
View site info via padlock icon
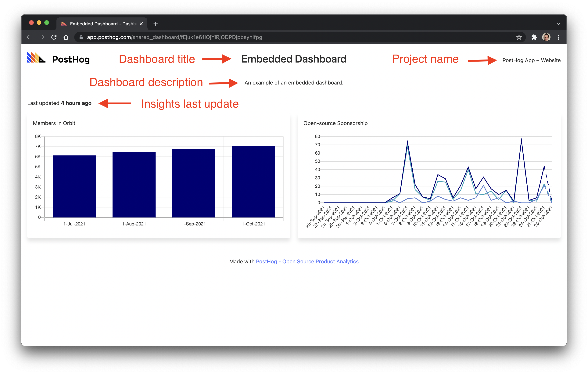(81, 37)
